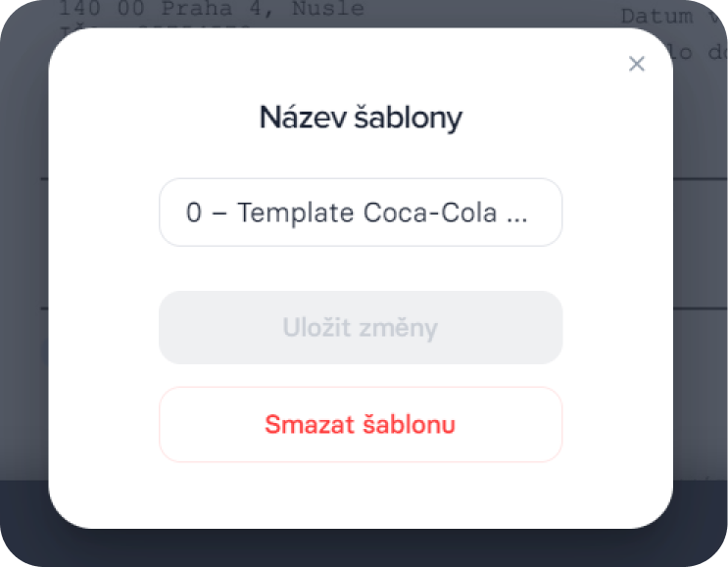Screen dimensions: 728x567
Task: Click the leading 0 in the template name
Action: coord(194,213)
